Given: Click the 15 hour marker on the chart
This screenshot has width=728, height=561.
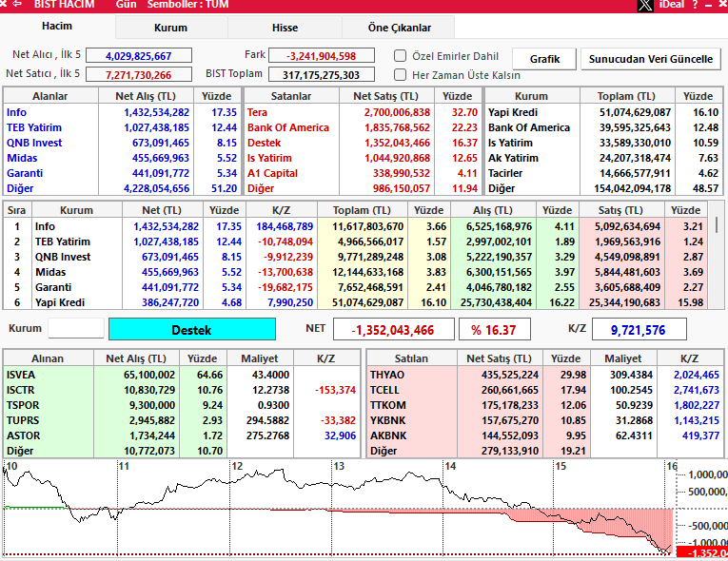Looking at the screenshot, I should pyautogui.click(x=561, y=466).
